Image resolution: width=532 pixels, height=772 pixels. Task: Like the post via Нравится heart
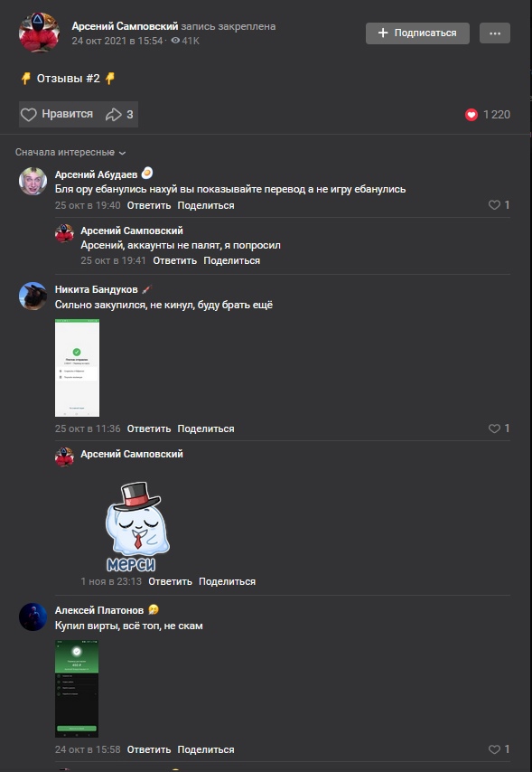coord(57,114)
